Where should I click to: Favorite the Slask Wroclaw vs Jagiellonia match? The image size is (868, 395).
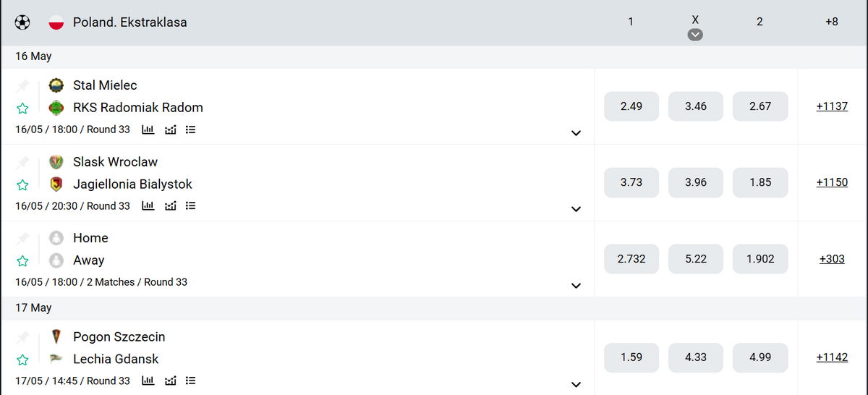pos(22,185)
